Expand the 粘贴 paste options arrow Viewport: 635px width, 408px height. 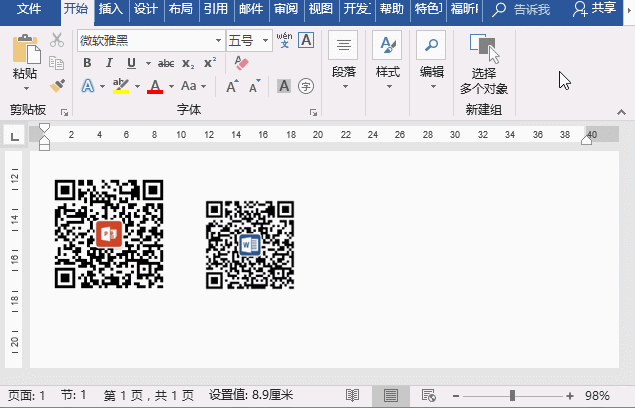point(26,88)
